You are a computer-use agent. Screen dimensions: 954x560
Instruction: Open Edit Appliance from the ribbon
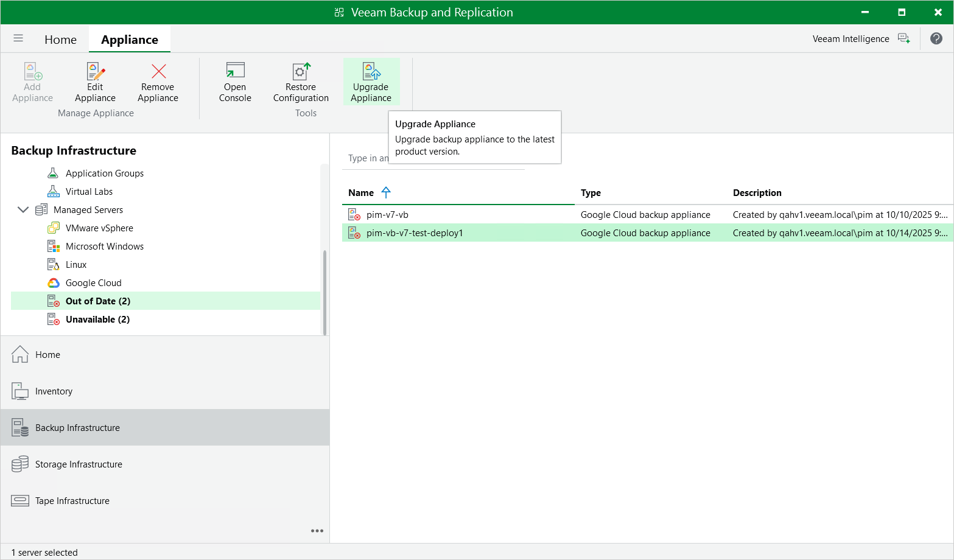96,82
